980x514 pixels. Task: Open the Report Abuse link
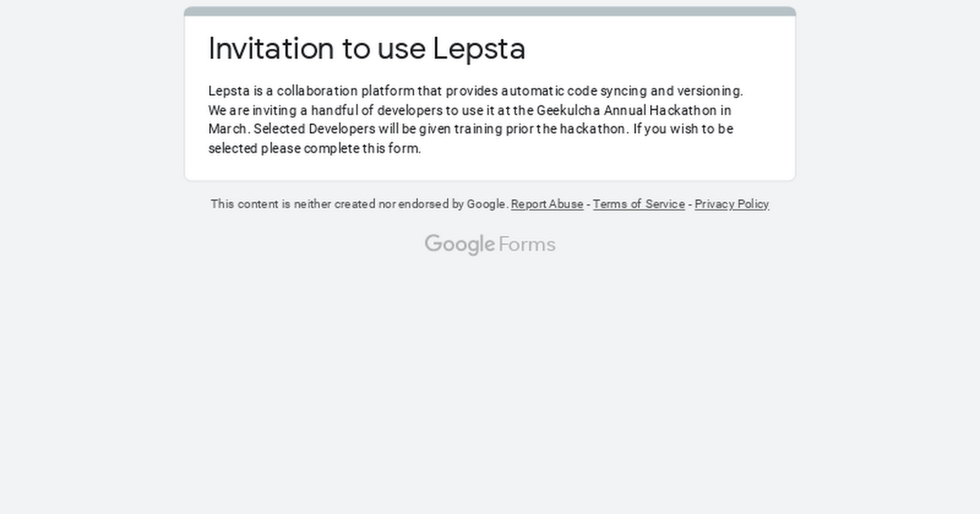[546, 204]
